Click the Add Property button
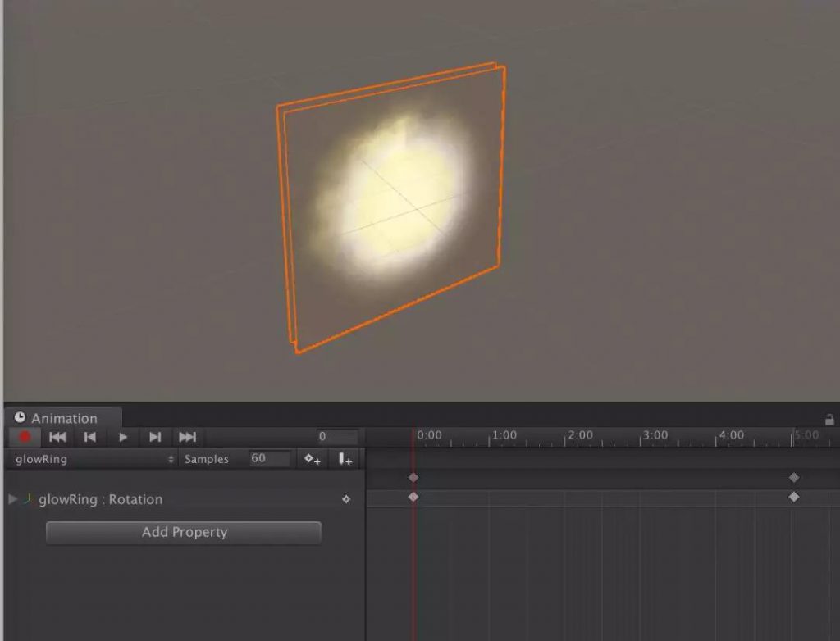This screenshot has height=641, width=840. tap(184, 532)
